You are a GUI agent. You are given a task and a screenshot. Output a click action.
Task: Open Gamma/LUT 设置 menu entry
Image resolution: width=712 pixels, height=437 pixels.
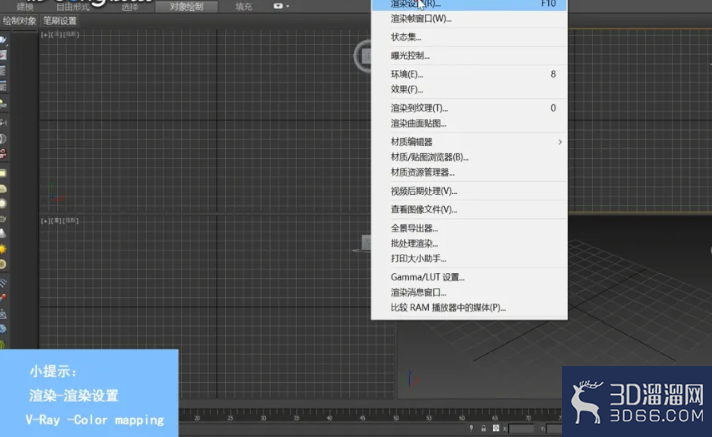[470, 277]
